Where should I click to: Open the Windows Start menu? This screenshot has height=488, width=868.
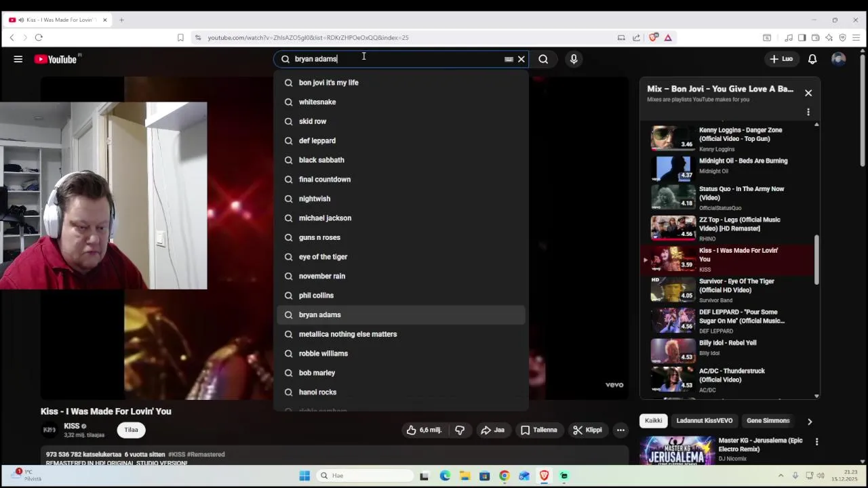coord(304,476)
